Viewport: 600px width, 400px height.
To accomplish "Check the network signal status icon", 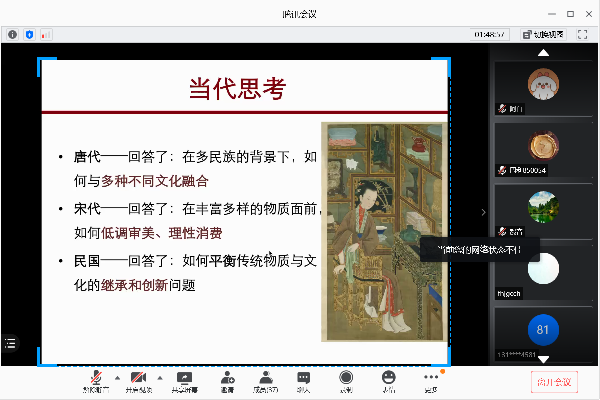I will (x=45, y=34).
